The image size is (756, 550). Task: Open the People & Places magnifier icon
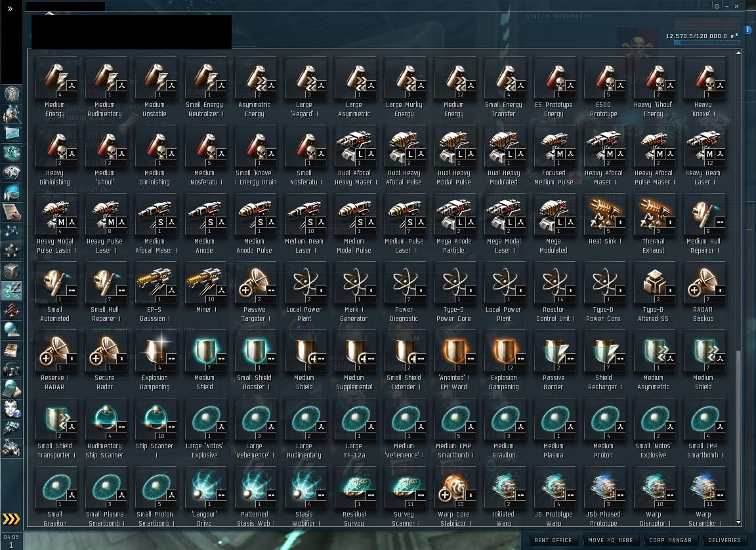pos(12,114)
